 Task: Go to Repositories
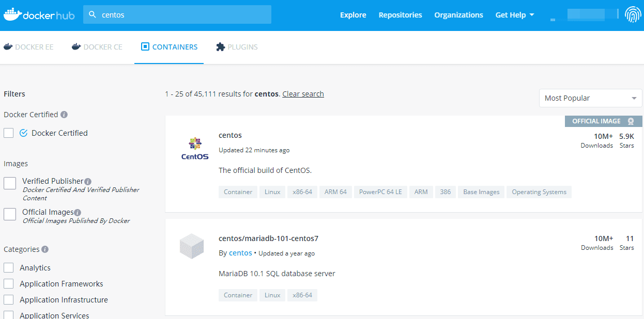400,15
